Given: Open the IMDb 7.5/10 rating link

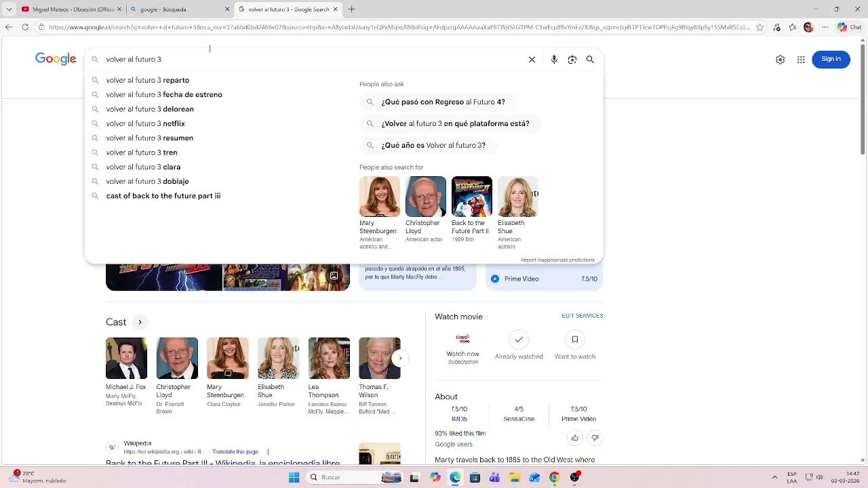Looking at the screenshot, I should point(459,414).
